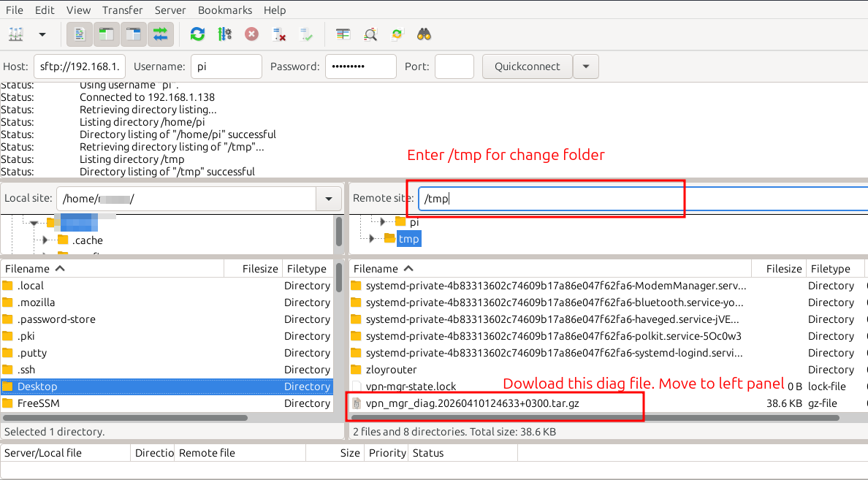
Task: Open the Bookmarks menu
Action: 224,9
